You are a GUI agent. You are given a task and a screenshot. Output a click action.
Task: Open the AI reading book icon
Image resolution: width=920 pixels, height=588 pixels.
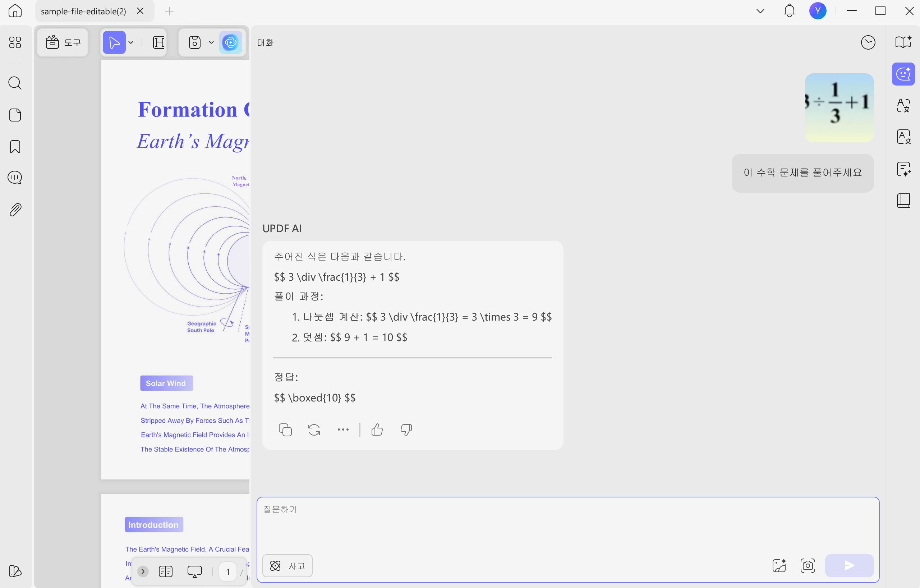pos(903,42)
